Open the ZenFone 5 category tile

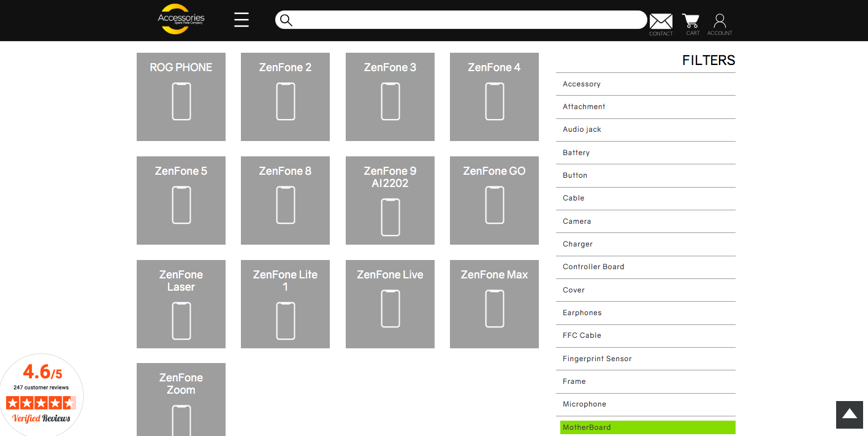[181, 201]
